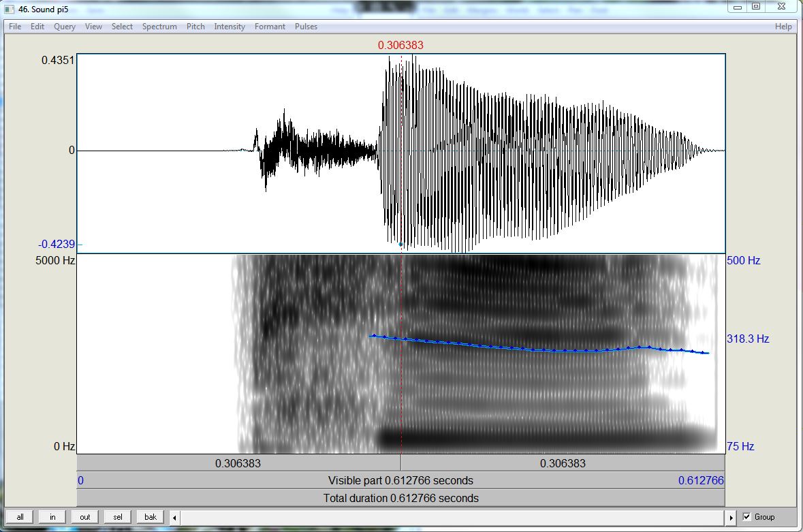Open the Help menu
The height and width of the screenshot is (532, 803).
[783, 27]
